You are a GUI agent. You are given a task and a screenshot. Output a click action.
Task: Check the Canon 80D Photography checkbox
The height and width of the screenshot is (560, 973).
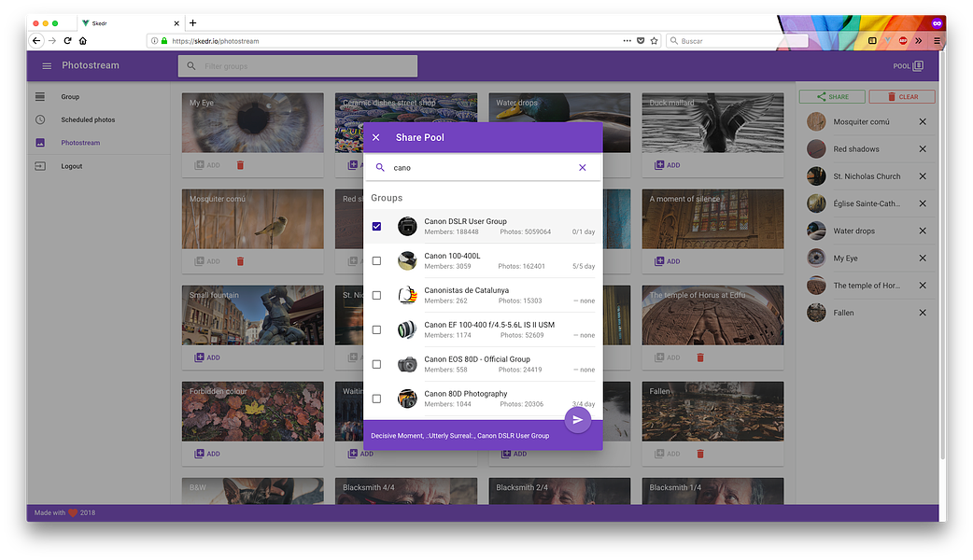click(x=376, y=399)
